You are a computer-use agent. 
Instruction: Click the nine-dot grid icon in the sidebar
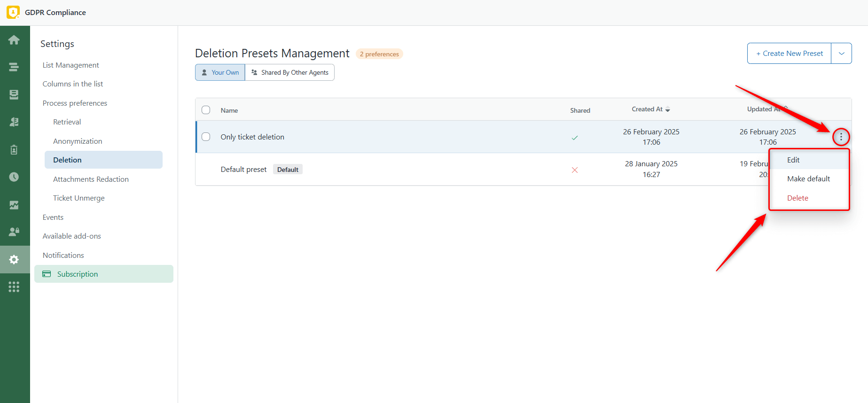click(x=14, y=287)
